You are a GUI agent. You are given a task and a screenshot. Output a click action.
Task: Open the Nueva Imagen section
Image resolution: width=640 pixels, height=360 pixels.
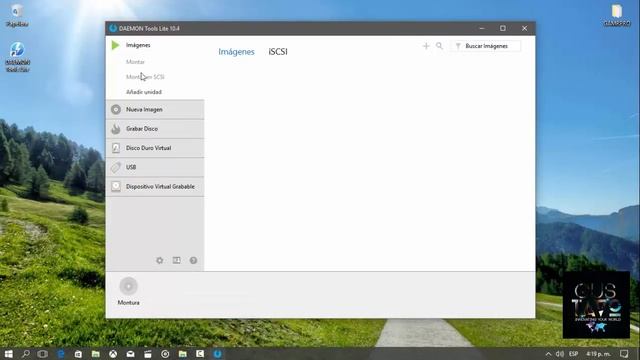pyautogui.click(x=155, y=109)
